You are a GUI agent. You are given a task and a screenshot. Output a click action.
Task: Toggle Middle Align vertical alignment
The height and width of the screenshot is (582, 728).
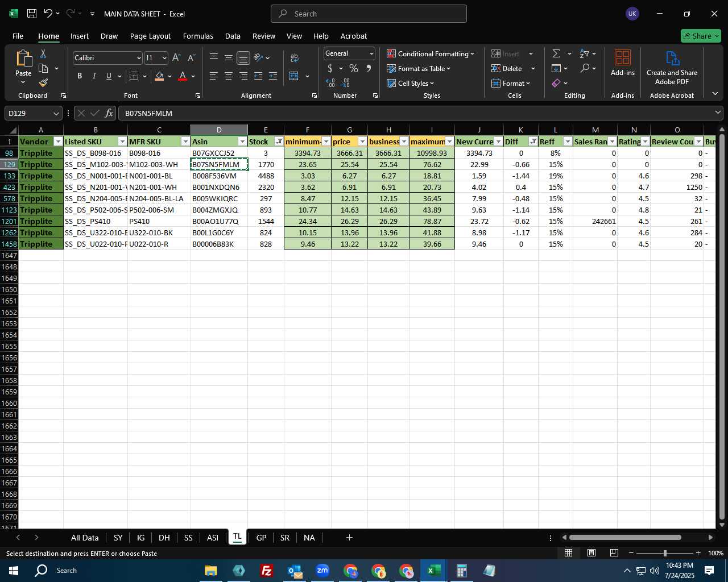tap(228, 58)
